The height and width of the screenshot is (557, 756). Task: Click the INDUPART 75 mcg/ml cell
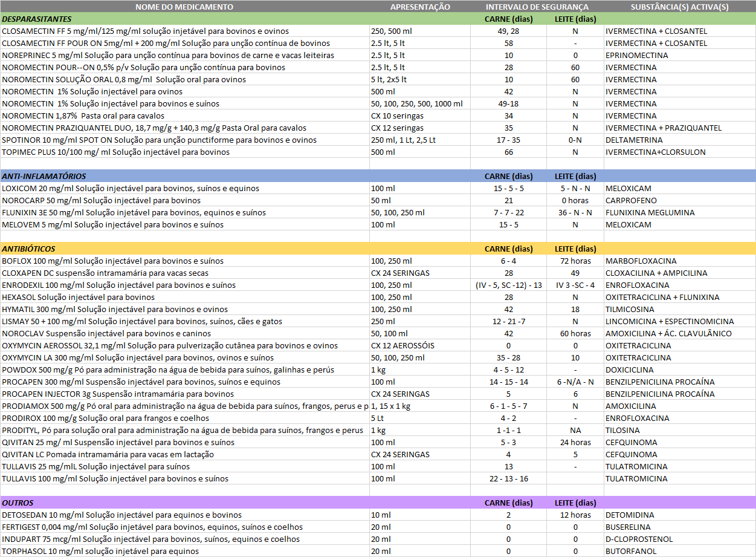coord(184,539)
